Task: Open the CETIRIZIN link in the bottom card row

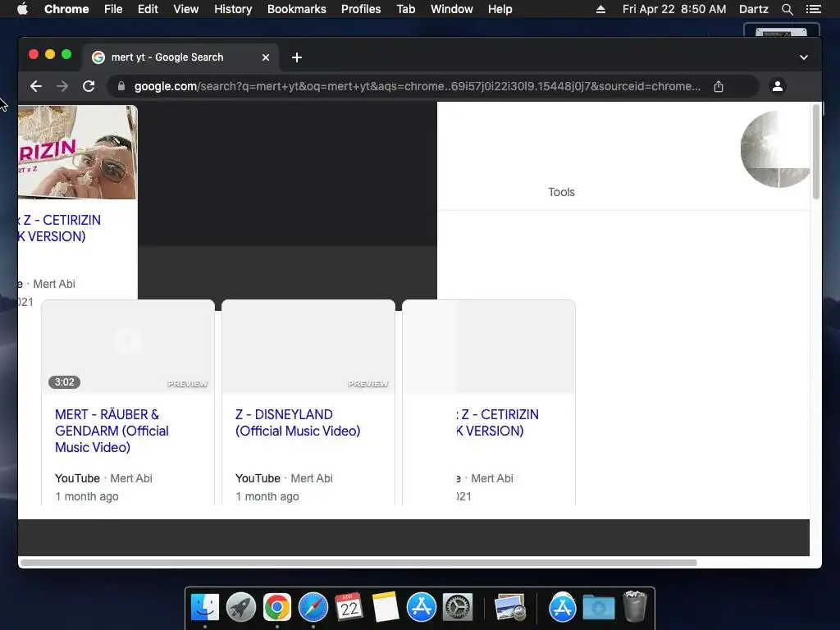Action: tap(498, 422)
